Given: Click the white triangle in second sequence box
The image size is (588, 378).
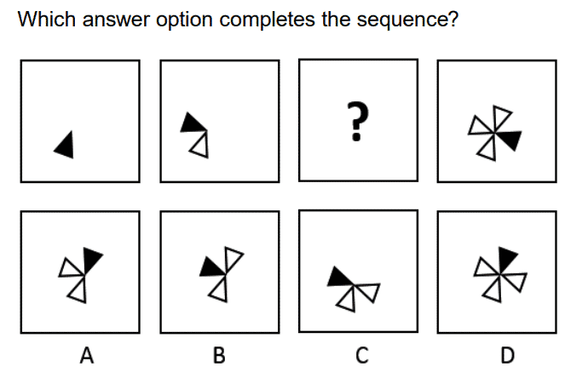Looking at the screenshot, I should tap(199, 147).
